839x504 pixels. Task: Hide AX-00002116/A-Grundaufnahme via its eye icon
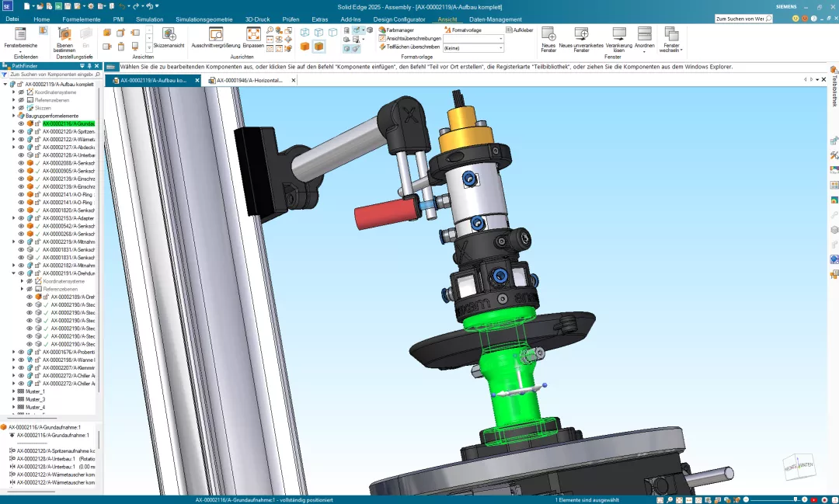[x=22, y=123]
